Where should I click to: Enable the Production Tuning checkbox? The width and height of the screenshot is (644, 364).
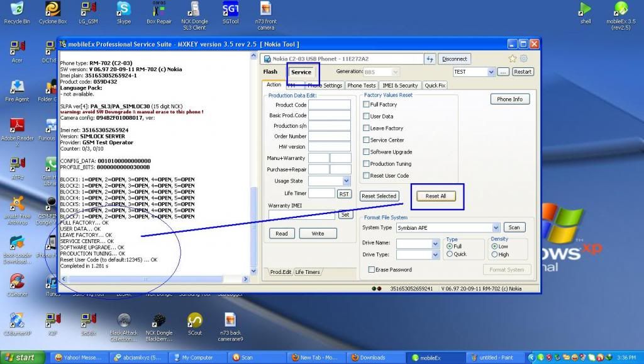tap(366, 164)
